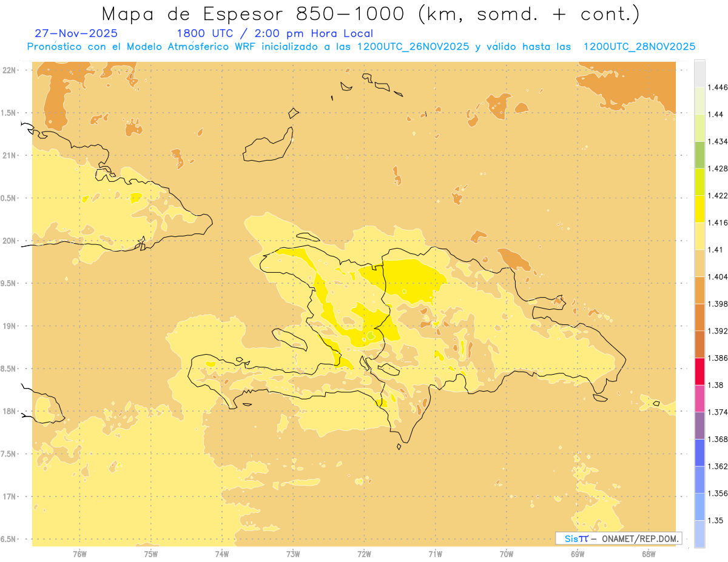728x562 pixels.
Task: Click the color bar value "1.422"
Action: click(x=718, y=195)
